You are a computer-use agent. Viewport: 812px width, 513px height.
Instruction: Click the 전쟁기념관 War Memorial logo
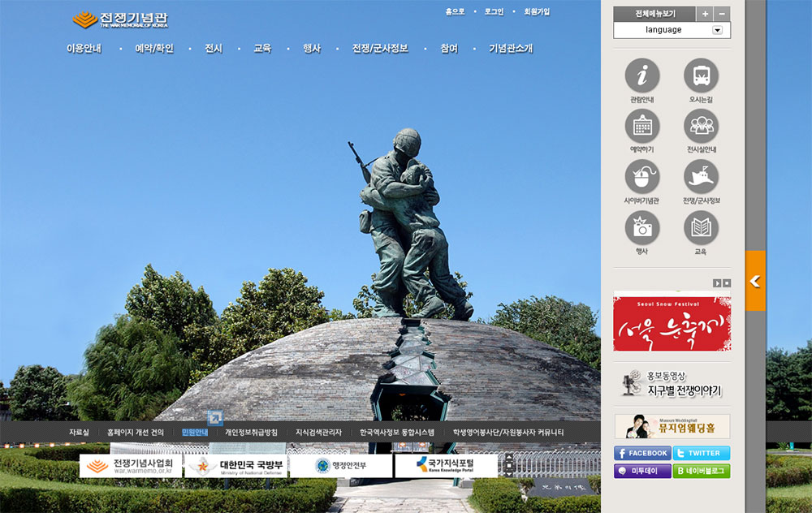pos(120,19)
